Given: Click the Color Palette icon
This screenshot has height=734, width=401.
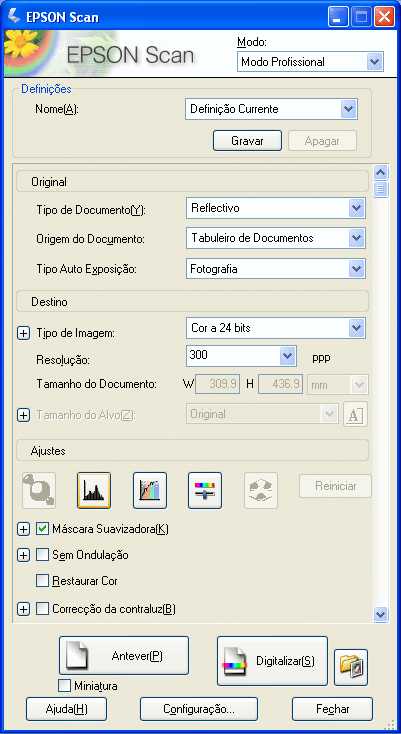Looking at the screenshot, I should (261, 490).
